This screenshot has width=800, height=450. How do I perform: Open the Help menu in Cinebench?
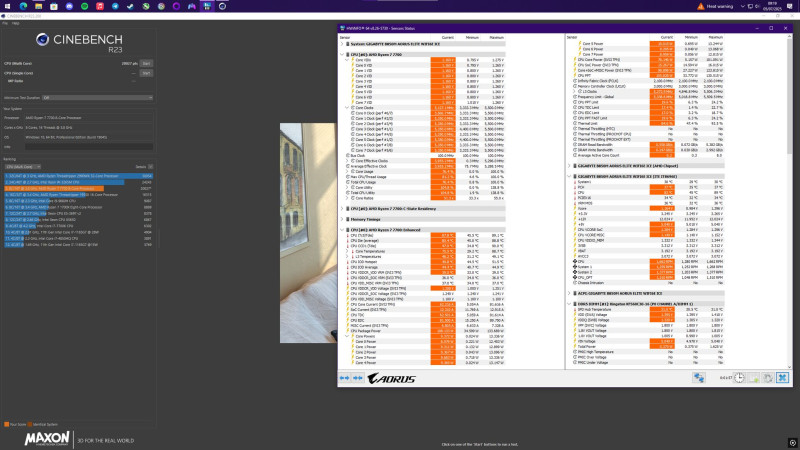click(15, 23)
